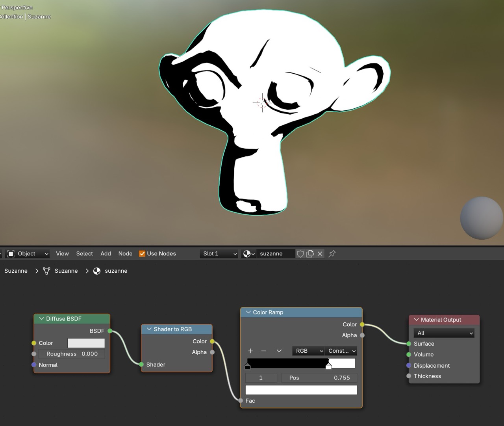504x426 pixels.
Task: Collapse the Diffuse BSDF node
Action: point(42,319)
